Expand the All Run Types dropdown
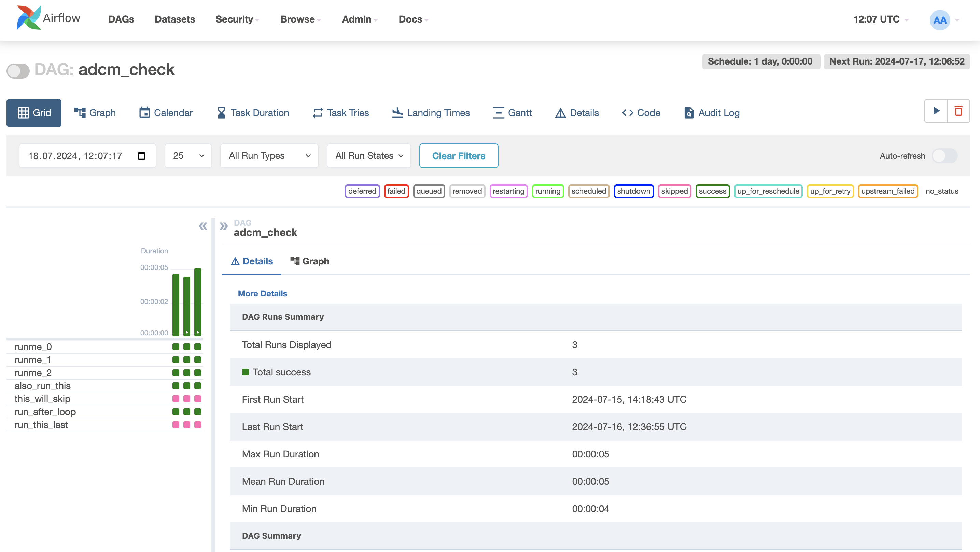980x552 pixels. 269,156
